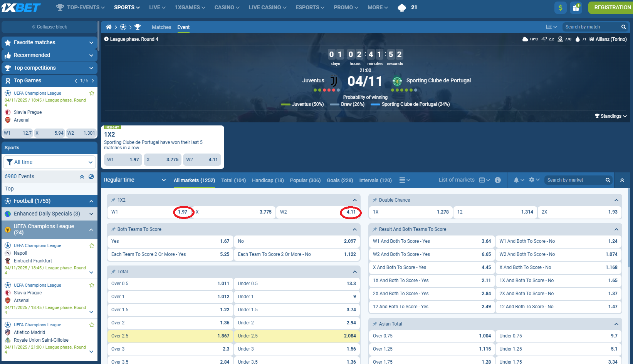Favorite the Napoli vs Eintracht Frankfurt match star

coord(92,245)
